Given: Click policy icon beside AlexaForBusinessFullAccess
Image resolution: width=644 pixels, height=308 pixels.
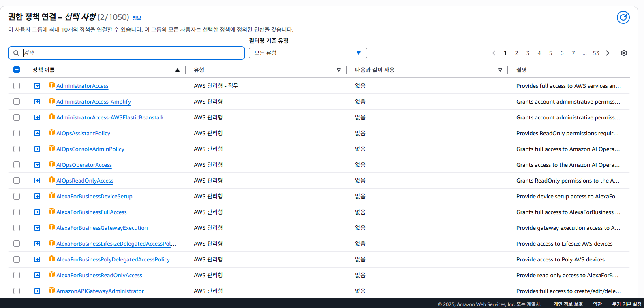Looking at the screenshot, I should coord(51,211).
